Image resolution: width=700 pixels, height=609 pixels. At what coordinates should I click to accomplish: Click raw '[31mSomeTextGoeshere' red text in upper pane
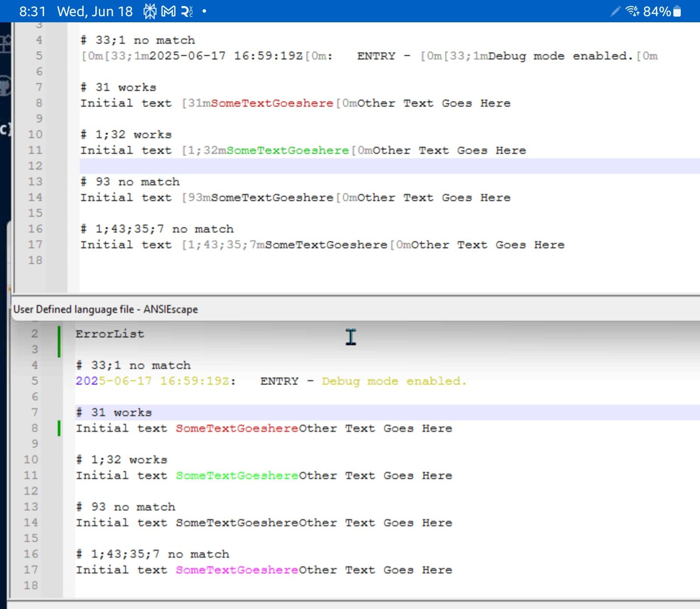tap(258, 103)
